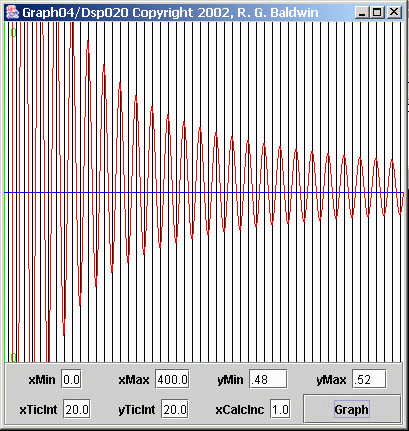Focus the xMax input field
Screen dimensions: 409x431
click(x=172, y=379)
